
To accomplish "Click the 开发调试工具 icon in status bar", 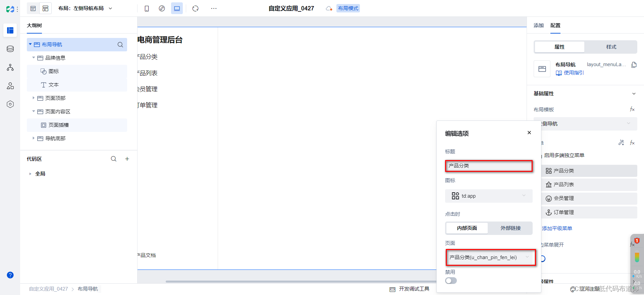I will [x=392, y=289].
